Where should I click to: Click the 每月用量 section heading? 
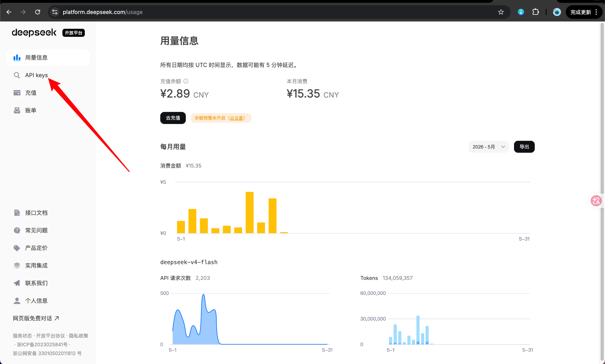[x=173, y=147]
